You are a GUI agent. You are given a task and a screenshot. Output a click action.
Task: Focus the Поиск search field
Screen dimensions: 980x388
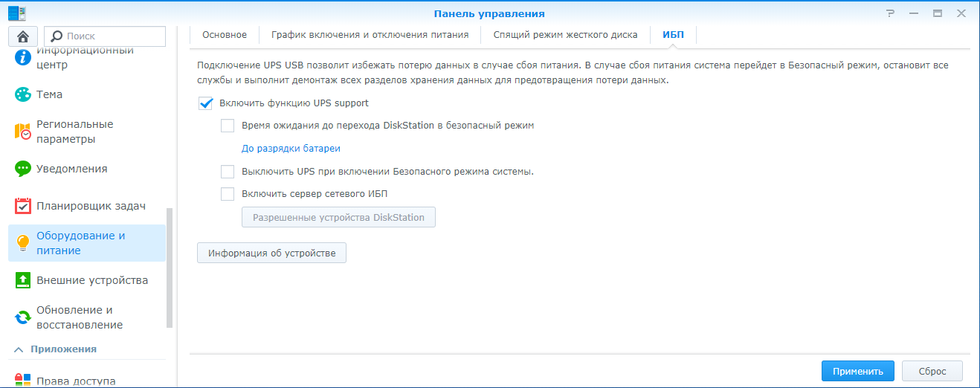point(105,36)
